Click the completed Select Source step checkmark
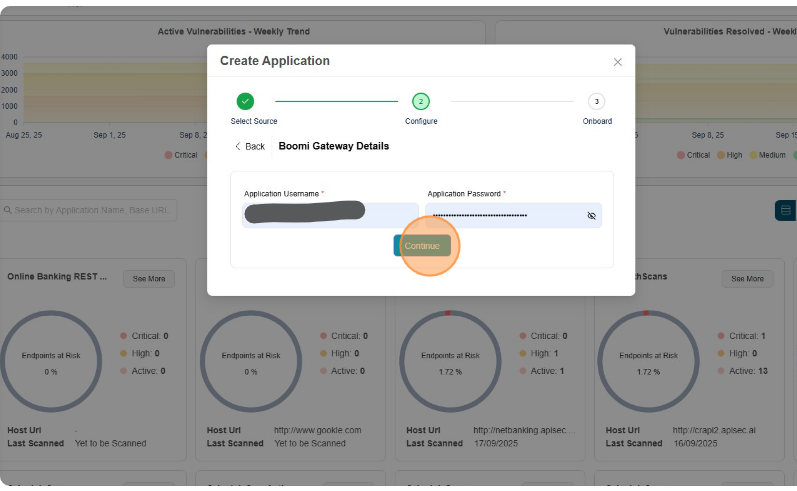The height and width of the screenshot is (491, 797). [x=245, y=101]
